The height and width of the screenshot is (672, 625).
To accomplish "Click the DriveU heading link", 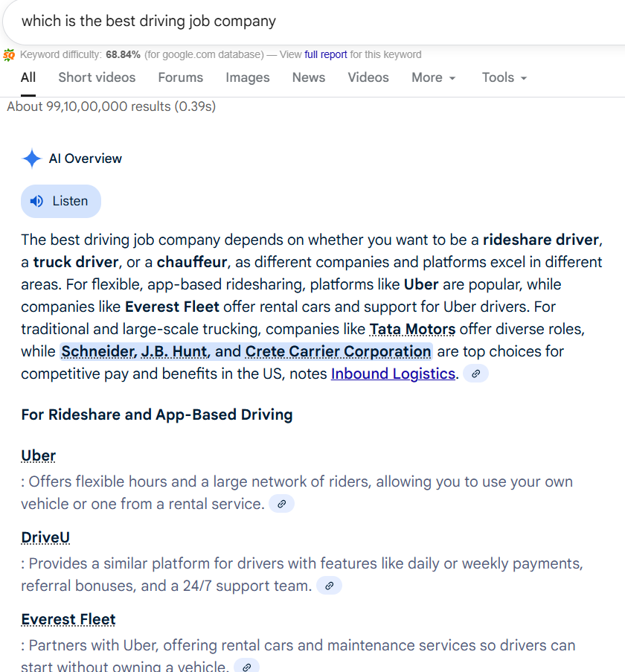I will tap(45, 537).
